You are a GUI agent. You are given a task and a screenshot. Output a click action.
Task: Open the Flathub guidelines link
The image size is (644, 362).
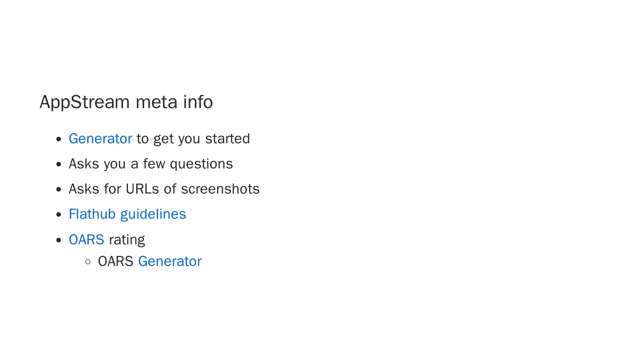tap(127, 215)
